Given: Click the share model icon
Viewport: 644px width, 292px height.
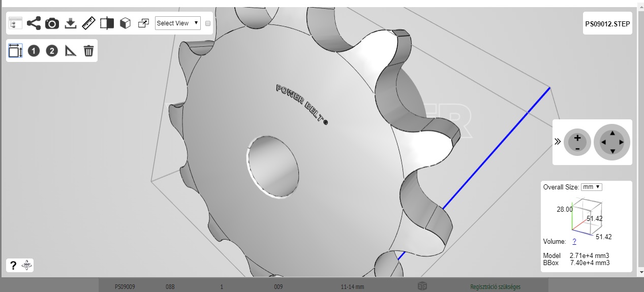Looking at the screenshot, I should (34, 23).
